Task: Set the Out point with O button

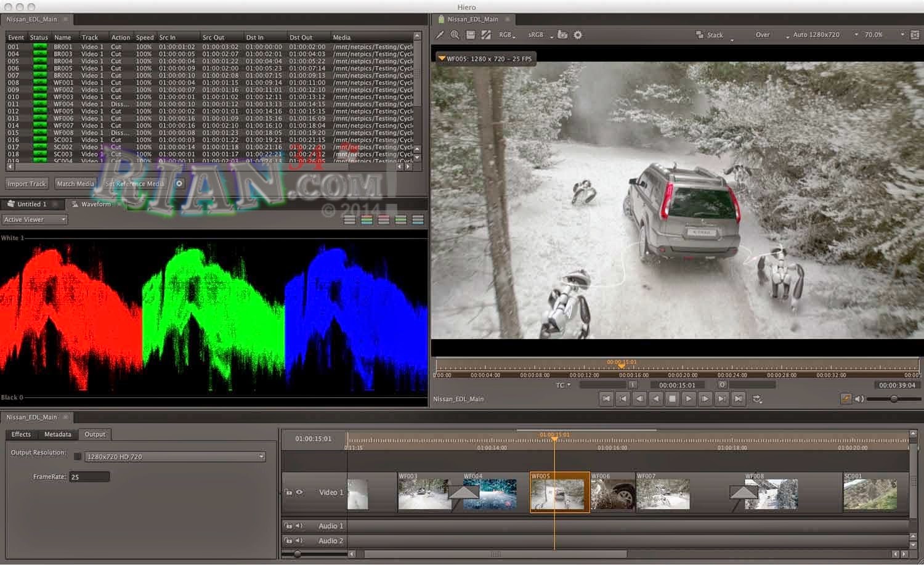Action: click(x=723, y=385)
